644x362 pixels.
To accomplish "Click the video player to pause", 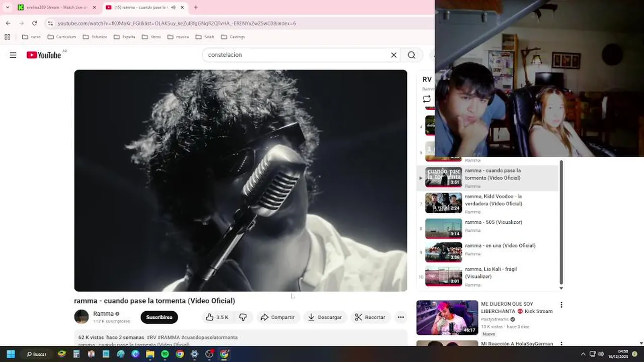I will click(240, 180).
